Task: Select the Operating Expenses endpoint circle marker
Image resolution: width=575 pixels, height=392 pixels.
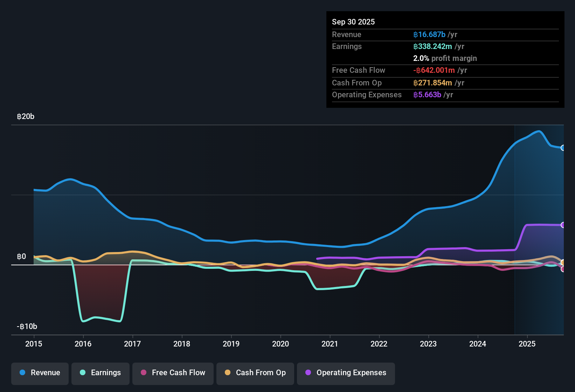Action: point(563,224)
